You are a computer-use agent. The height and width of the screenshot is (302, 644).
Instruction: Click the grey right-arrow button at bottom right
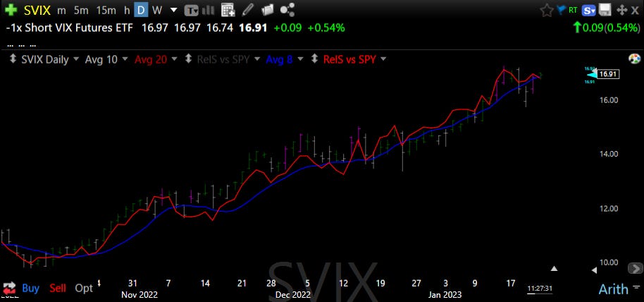pos(635,269)
